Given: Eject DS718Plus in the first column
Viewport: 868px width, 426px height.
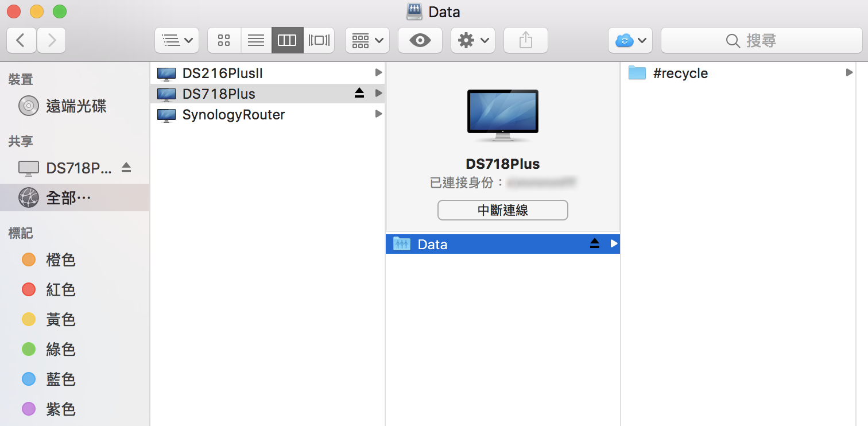Looking at the screenshot, I should pos(359,94).
